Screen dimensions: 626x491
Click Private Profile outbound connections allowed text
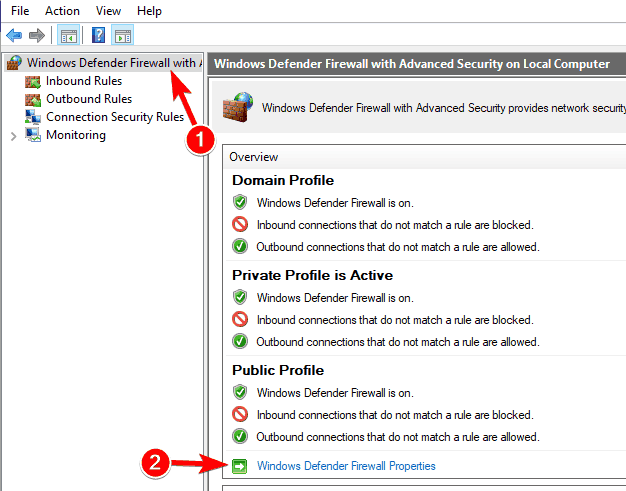click(398, 342)
